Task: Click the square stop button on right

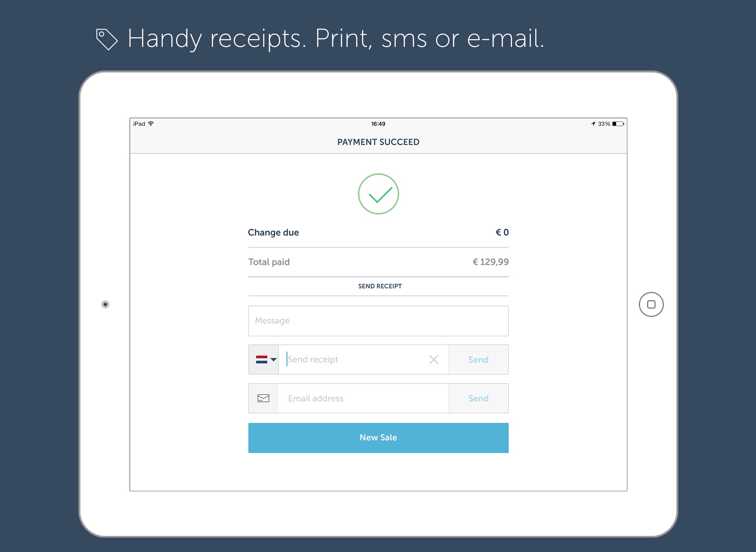Action: (x=650, y=304)
